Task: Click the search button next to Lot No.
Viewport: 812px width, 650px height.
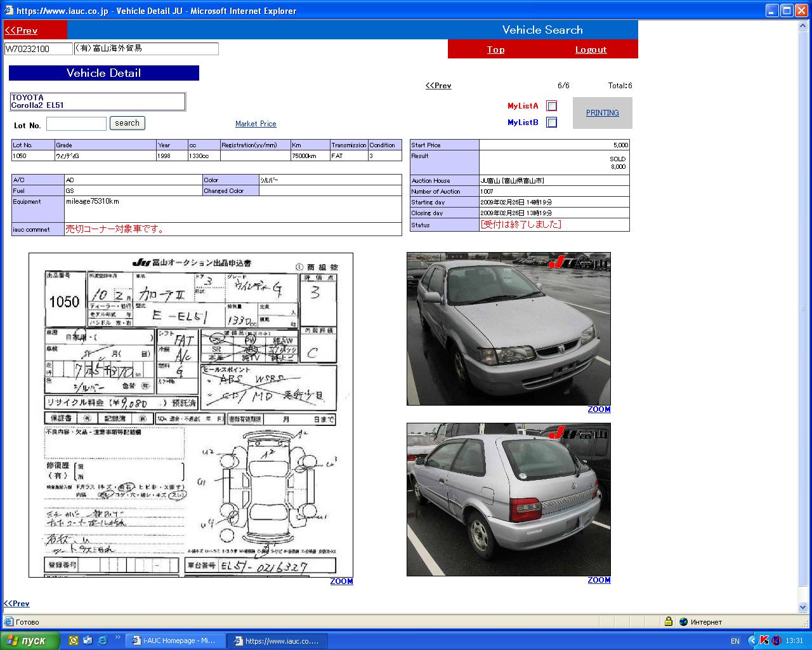Action: point(128,123)
